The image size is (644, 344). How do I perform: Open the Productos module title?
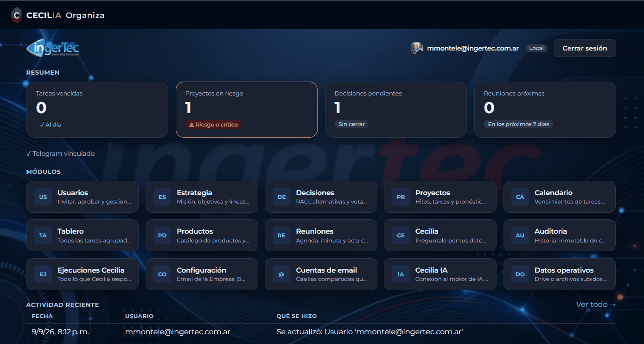[x=195, y=231]
